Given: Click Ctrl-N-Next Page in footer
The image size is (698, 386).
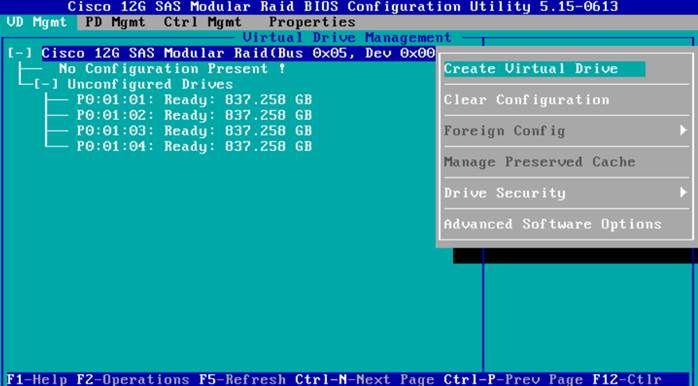Looking at the screenshot, I should pyautogui.click(x=365, y=380).
